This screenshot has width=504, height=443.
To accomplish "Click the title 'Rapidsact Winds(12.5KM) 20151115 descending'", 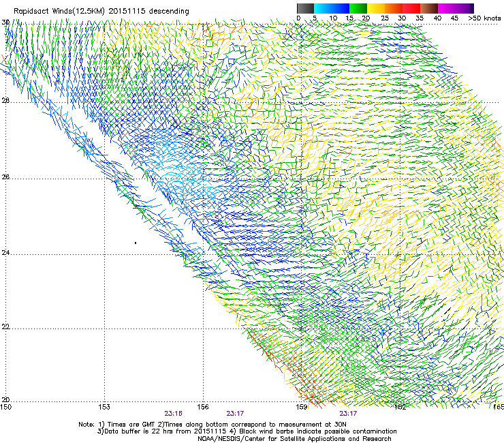I will tap(101, 12).
